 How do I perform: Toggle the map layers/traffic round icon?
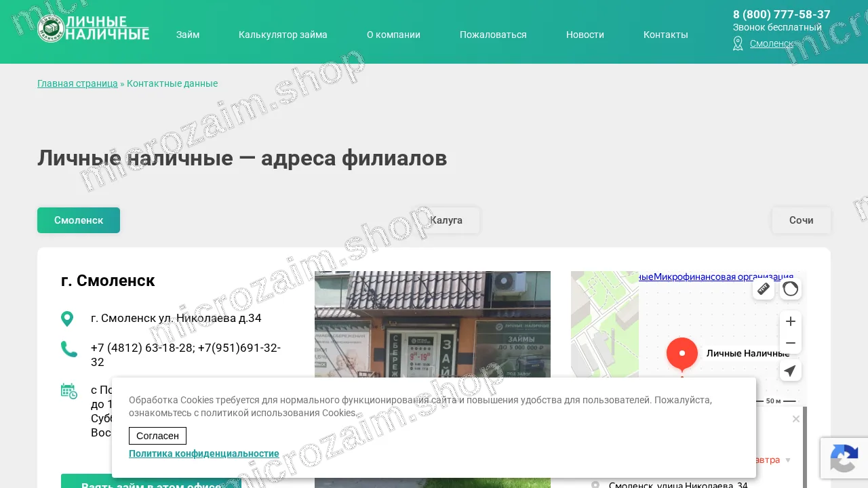791,289
